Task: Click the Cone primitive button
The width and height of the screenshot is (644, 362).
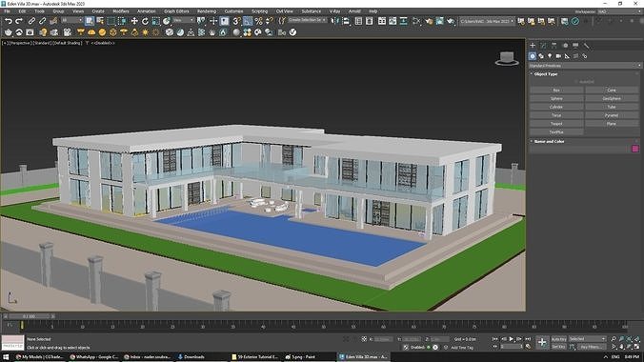Action: click(612, 90)
